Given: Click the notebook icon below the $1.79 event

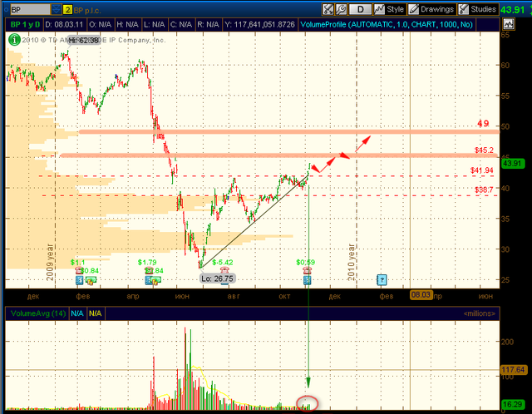Looking at the screenshot, I should pos(149,280).
